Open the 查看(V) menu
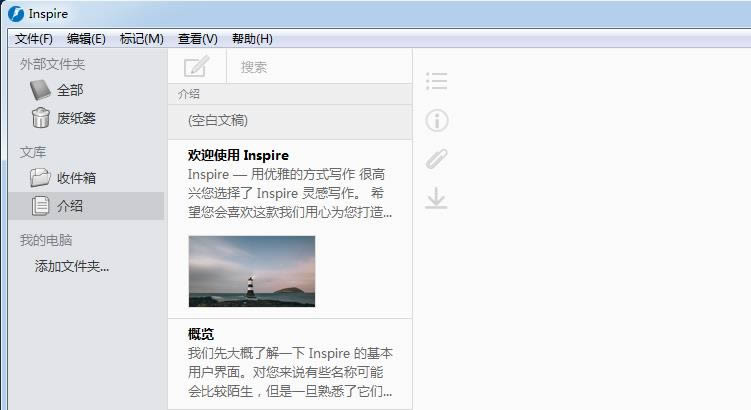751x410 pixels. coord(198,39)
